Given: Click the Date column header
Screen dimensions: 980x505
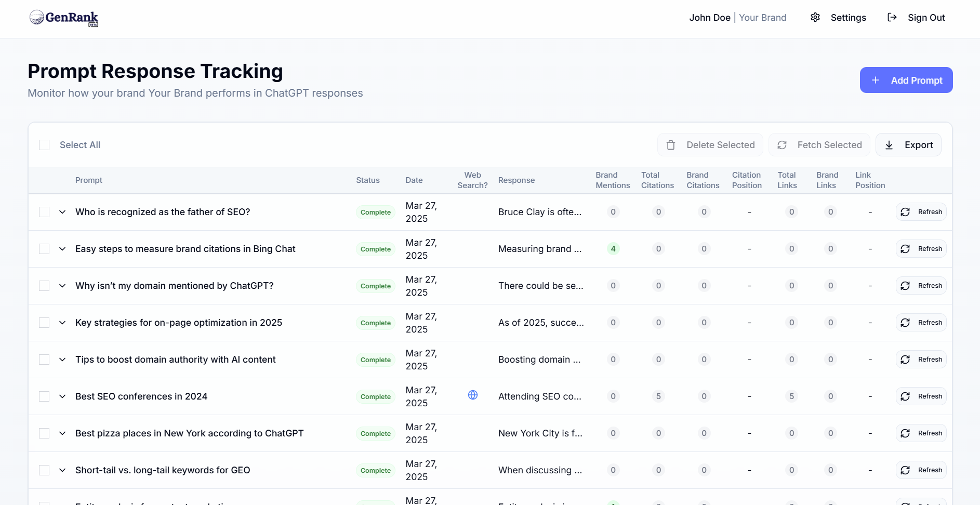Looking at the screenshot, I should [x=414, y=180].
